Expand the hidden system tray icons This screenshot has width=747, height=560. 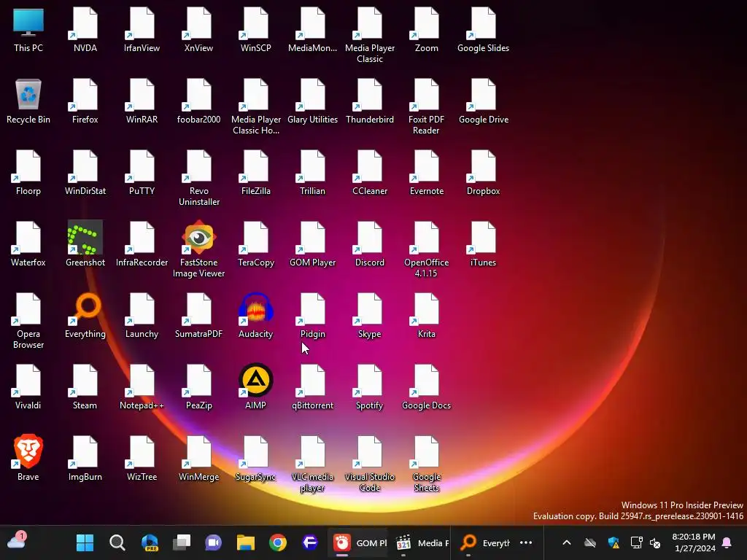pos(566,542)
